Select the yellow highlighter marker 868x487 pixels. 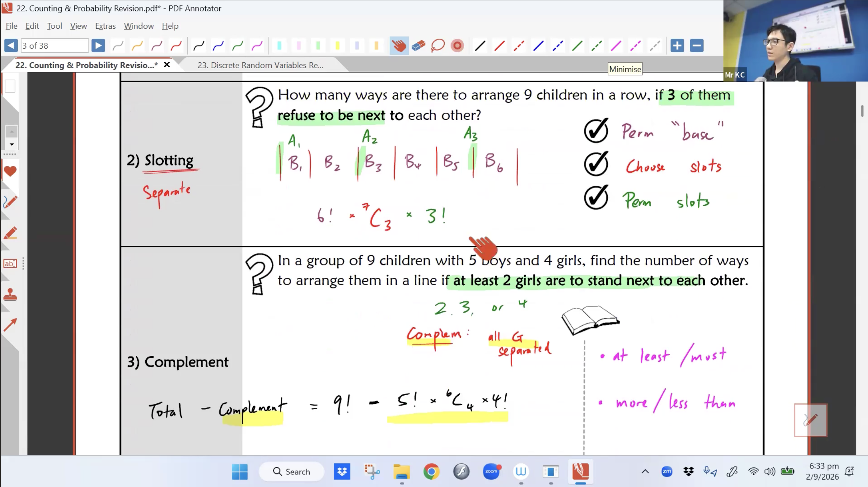pyautogui.click(x=337, y=46)
